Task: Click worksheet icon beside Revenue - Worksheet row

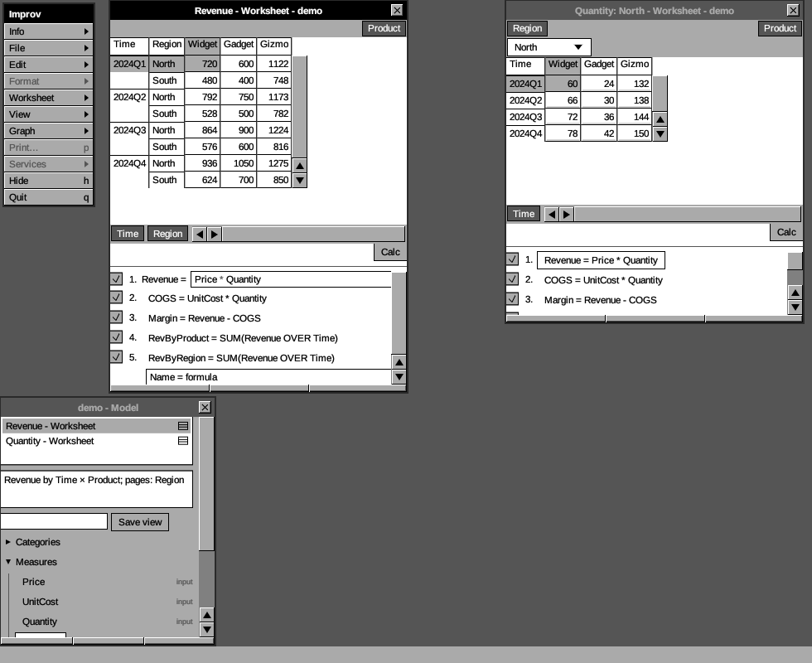Action: pos(183,426)
